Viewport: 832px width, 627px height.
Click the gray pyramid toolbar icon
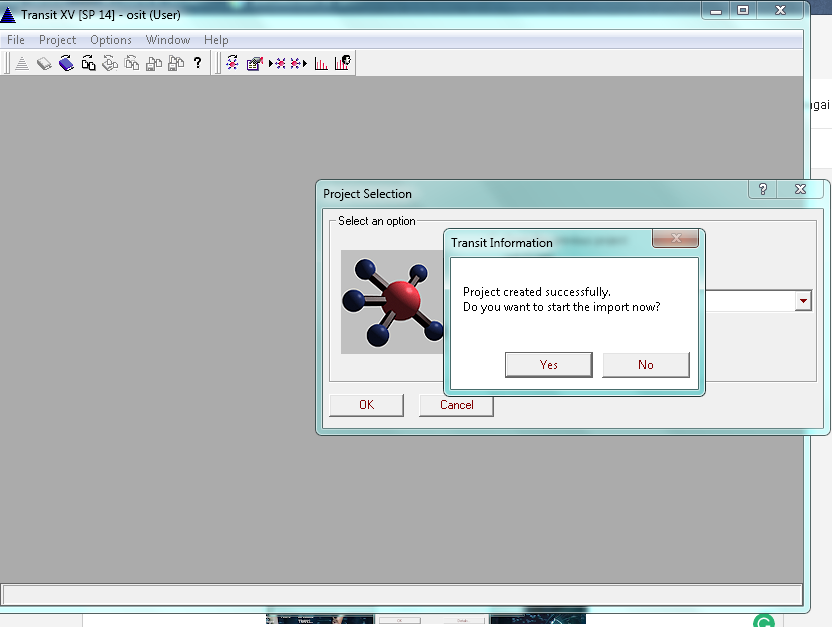pos(22,63)
